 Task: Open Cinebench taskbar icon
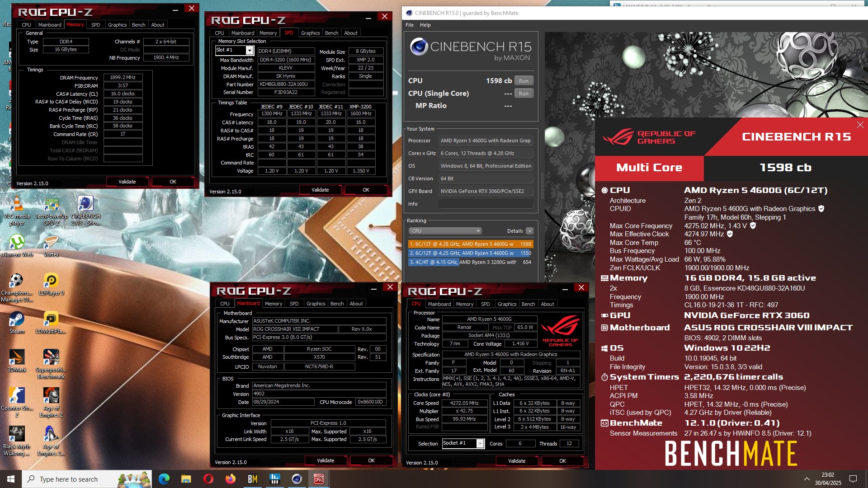pyautogui.click(x=297, y=479)
